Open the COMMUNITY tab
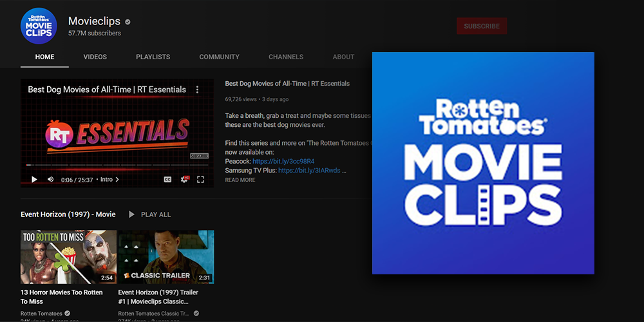The height and width of the screenshot is (322, 644). click(220, 57)
